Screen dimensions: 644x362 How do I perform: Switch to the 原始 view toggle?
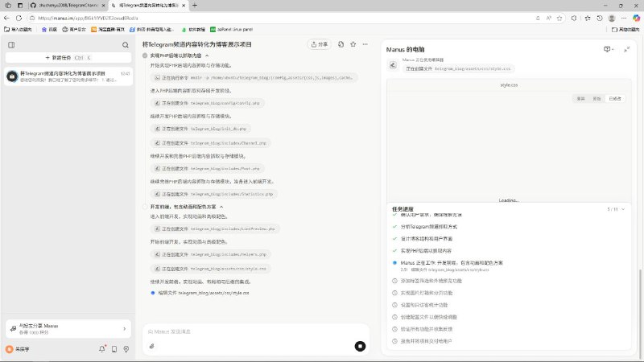(597, 98)
